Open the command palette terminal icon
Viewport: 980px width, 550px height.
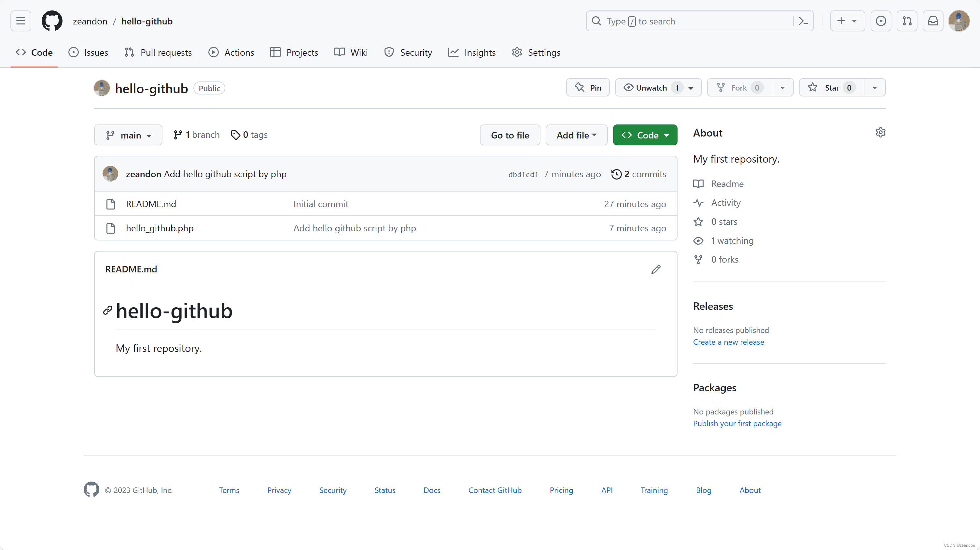[803, 21]
